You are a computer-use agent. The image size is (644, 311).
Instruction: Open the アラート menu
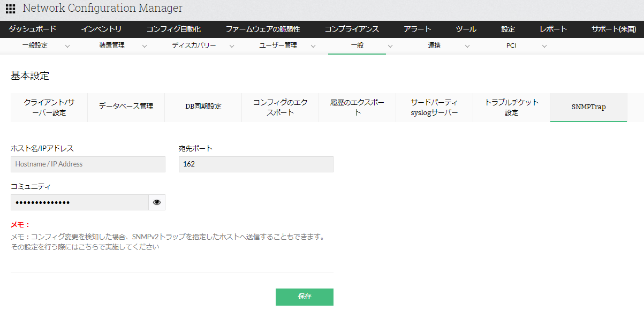(x=418, y=29)
